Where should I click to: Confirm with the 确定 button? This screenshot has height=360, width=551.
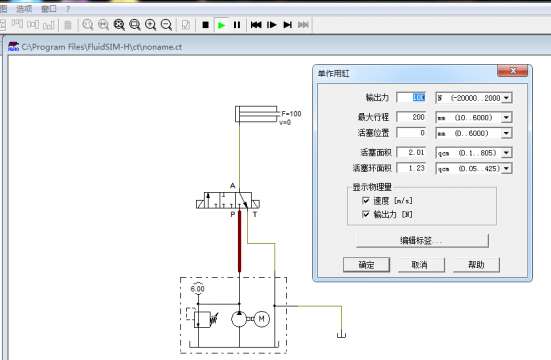tap(366, 264)
